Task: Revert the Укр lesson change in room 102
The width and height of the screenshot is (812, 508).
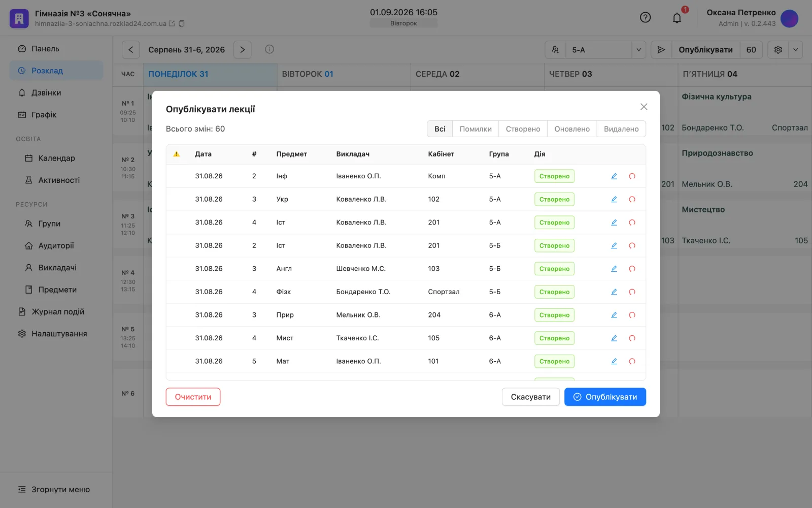Action: [632, 200]
